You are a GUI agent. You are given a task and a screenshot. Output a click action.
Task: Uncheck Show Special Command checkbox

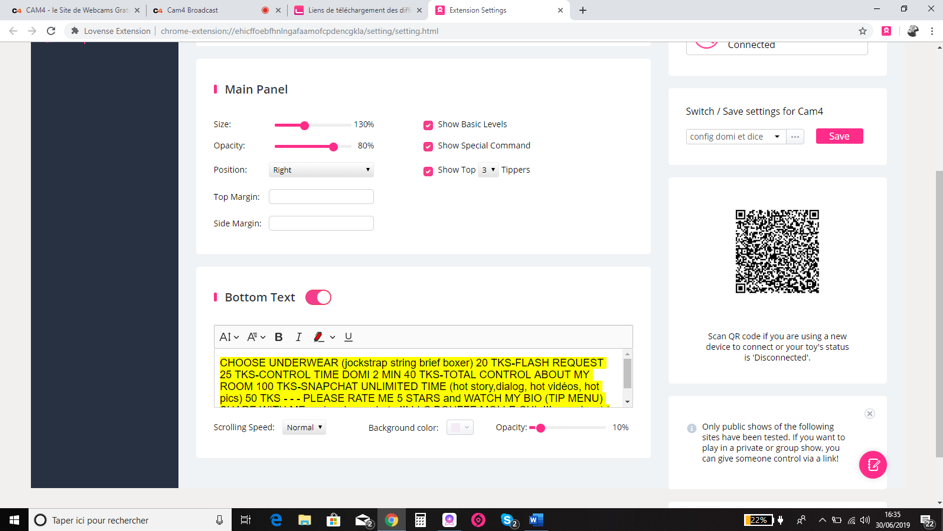pyautogui.click(x=428, y=146)
